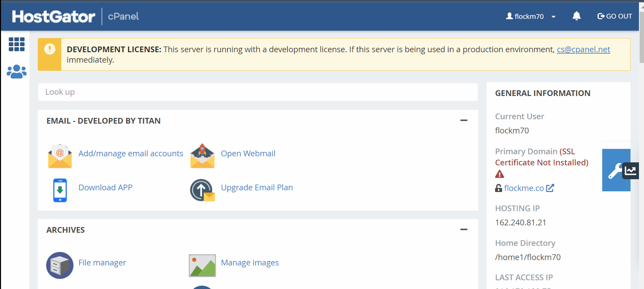This screenshot has height=289, width=644.
Task: Click the phone Download APP icon
Action: pos(60,190)
